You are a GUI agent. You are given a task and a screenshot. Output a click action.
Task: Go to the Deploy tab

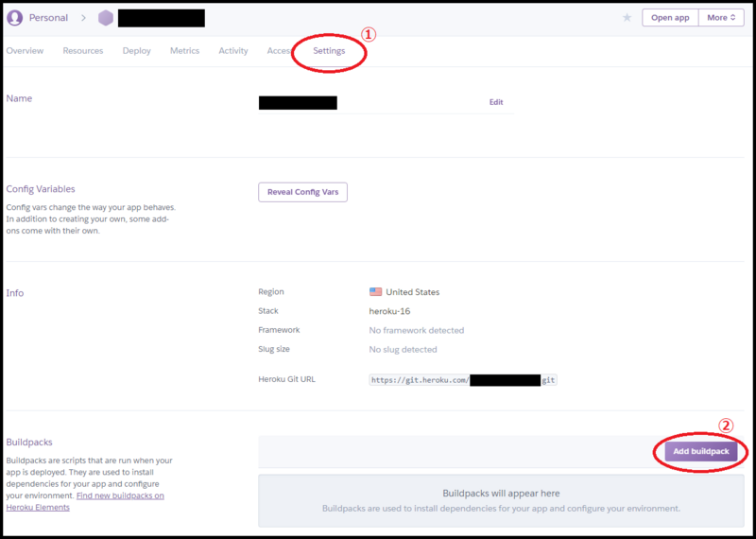click(136, 51)
